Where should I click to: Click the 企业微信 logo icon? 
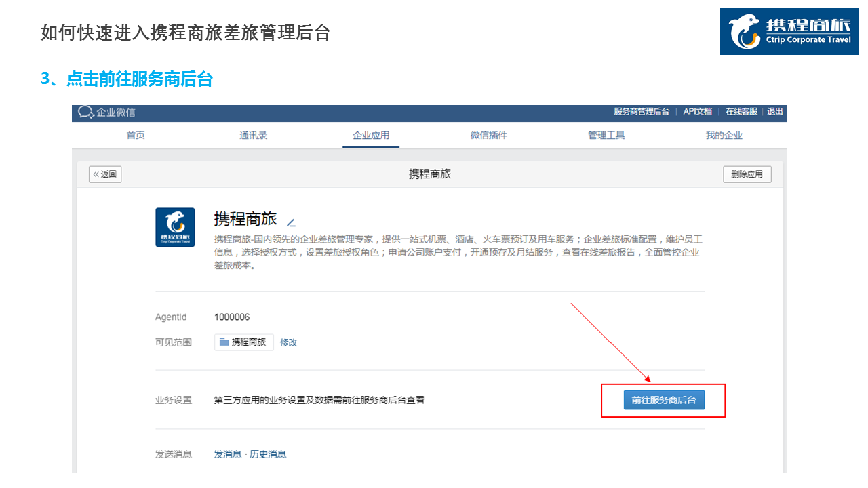pyautogui.click(x=85, y=113)
